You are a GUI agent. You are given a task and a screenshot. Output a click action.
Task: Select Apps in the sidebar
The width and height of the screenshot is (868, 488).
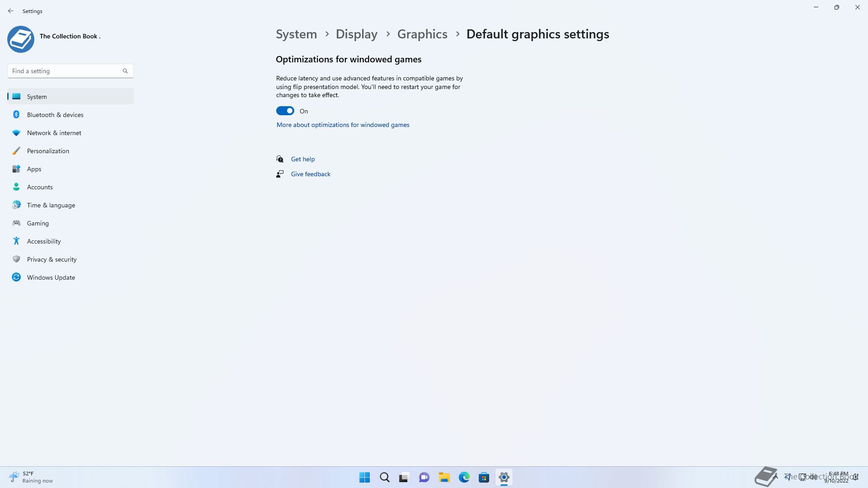click(x=34, y=169)
